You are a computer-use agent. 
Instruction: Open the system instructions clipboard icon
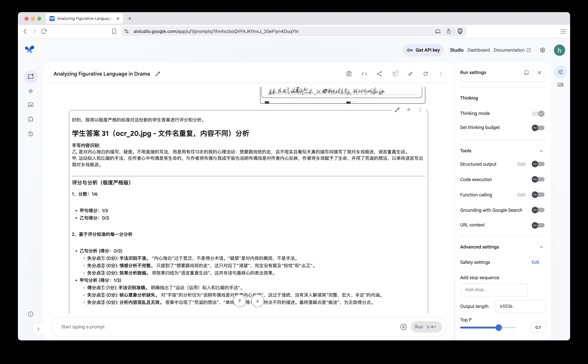pyautogui.click(x=349, y=74)
